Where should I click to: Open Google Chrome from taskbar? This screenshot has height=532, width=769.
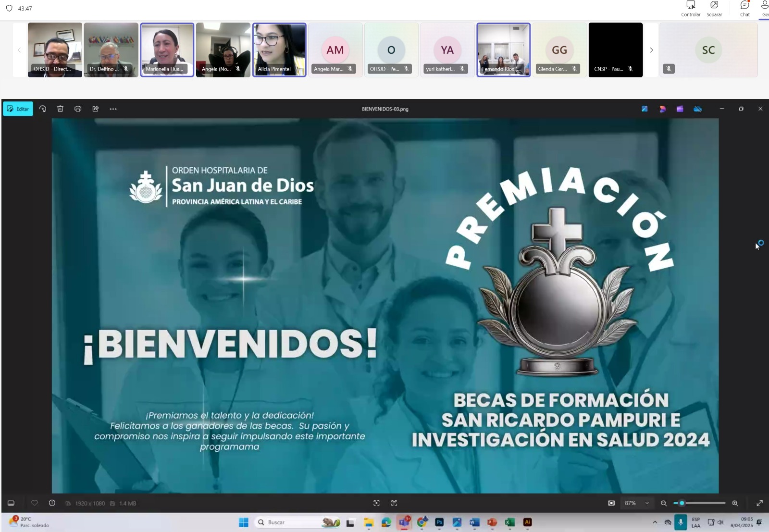click(422, 522)
